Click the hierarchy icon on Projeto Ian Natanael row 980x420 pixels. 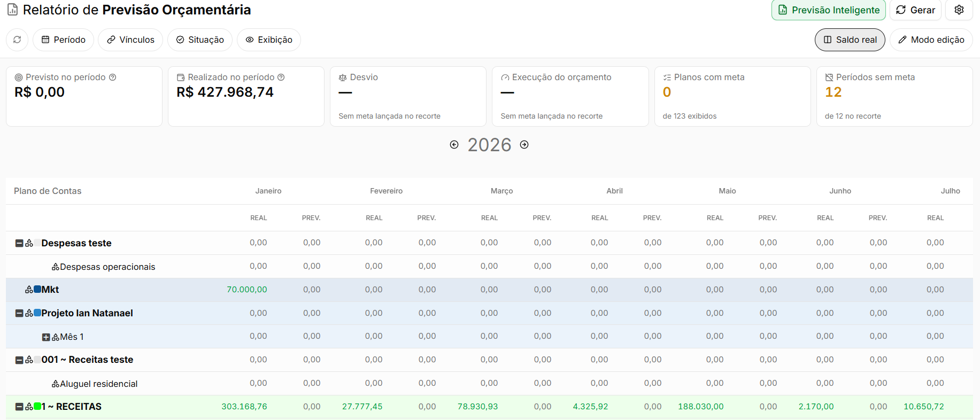tap(29, 313)
